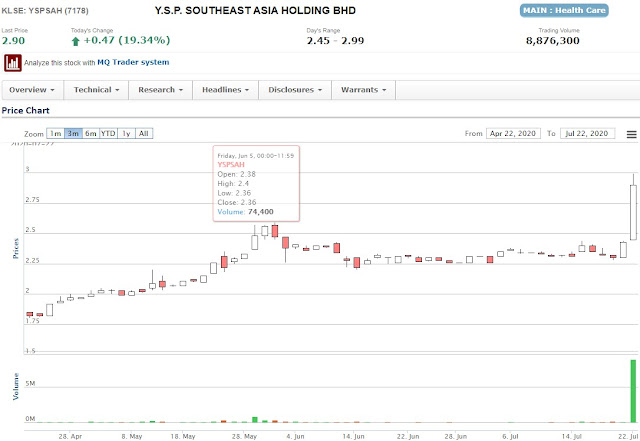Click the large white candlestick on 22 Jul
The height and width of the screenshot is (441, 640).
tap(633, 212)
